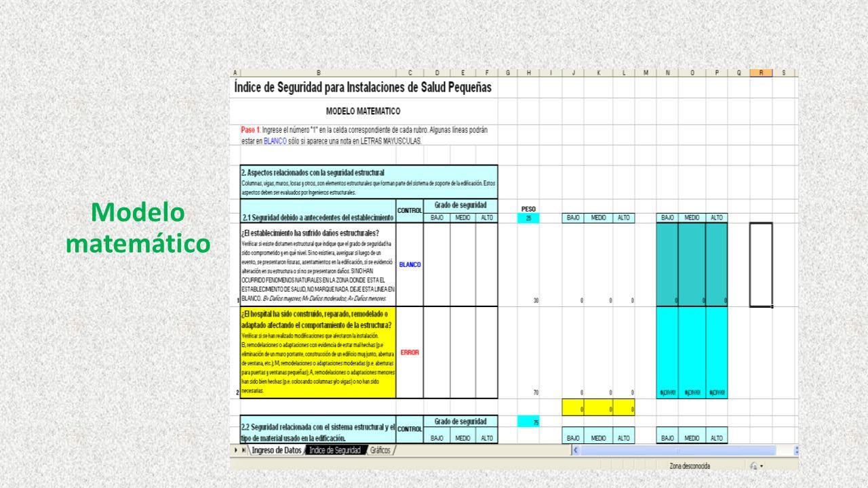Select column J header
Image resolution: width=868 pixels, height=488 pixels.
coord(574,73)
